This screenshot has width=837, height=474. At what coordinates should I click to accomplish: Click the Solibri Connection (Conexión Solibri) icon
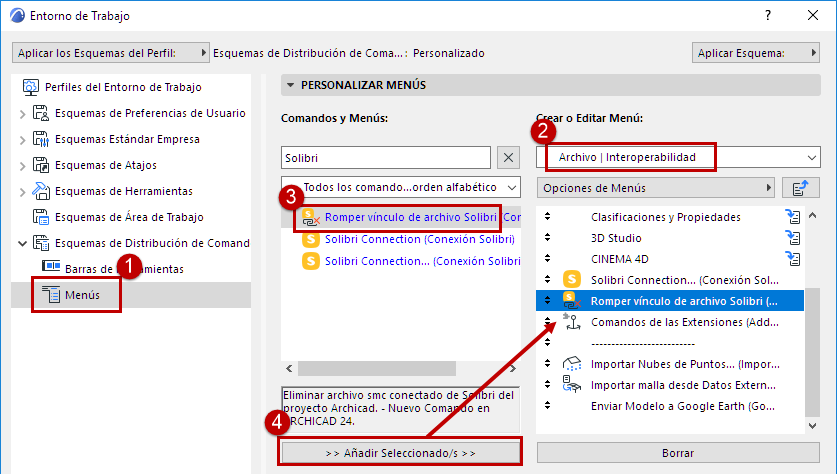[311, 239]
